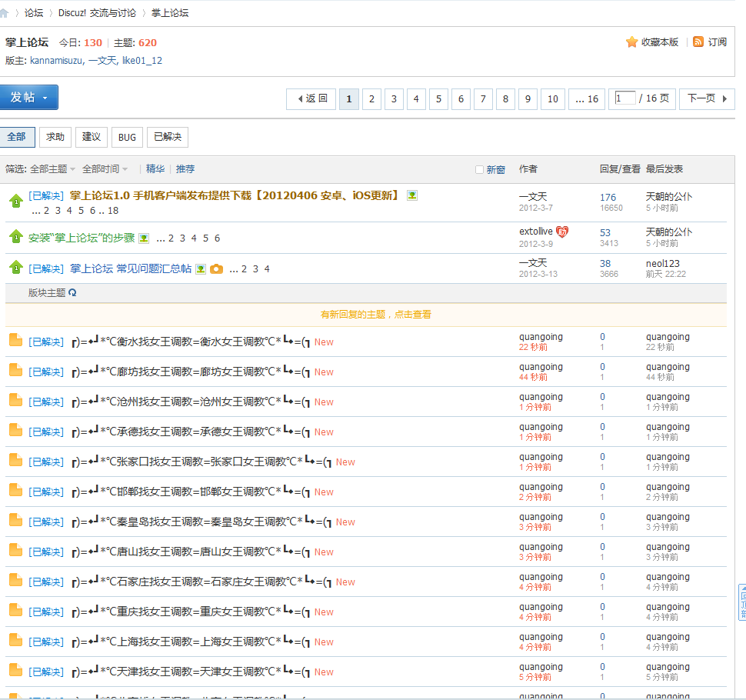
Task: Click the folder icon of 承德 thread
Action: (16, 430)
